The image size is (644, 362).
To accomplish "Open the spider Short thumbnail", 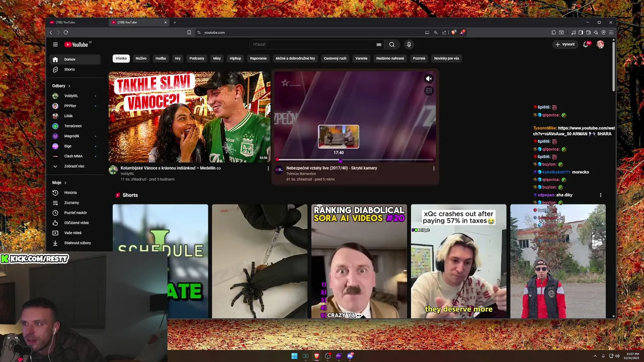I will [260, 261].
